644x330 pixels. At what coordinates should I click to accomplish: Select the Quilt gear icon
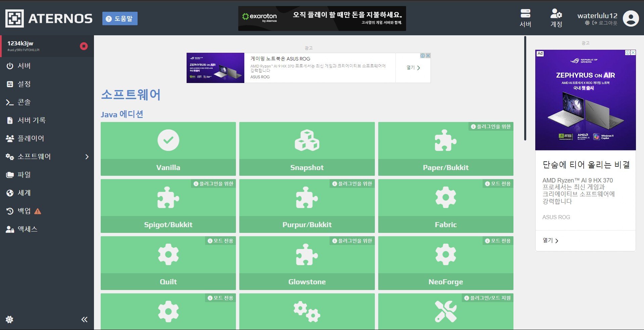pyautogui.click(x=168, y=254)
